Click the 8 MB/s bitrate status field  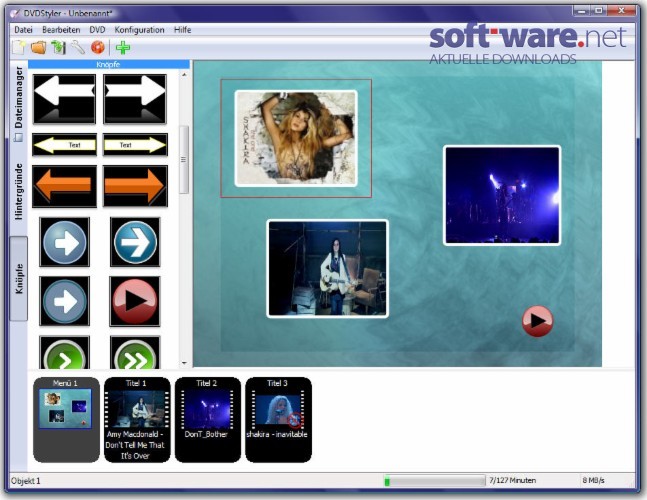point(593,481)
